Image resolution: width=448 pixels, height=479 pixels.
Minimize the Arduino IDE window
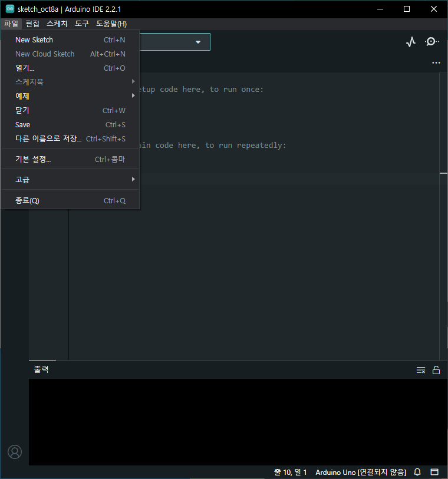click(x=380, y=9)
